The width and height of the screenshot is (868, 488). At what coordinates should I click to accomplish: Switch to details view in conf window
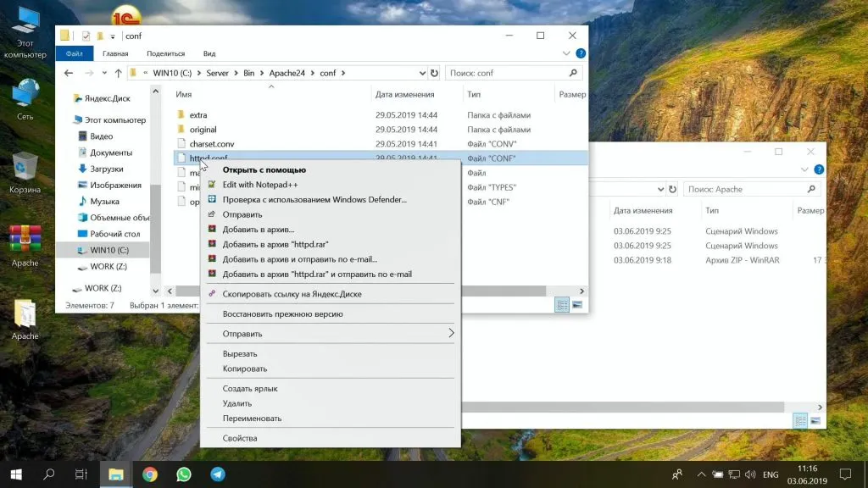coord(562,305)
